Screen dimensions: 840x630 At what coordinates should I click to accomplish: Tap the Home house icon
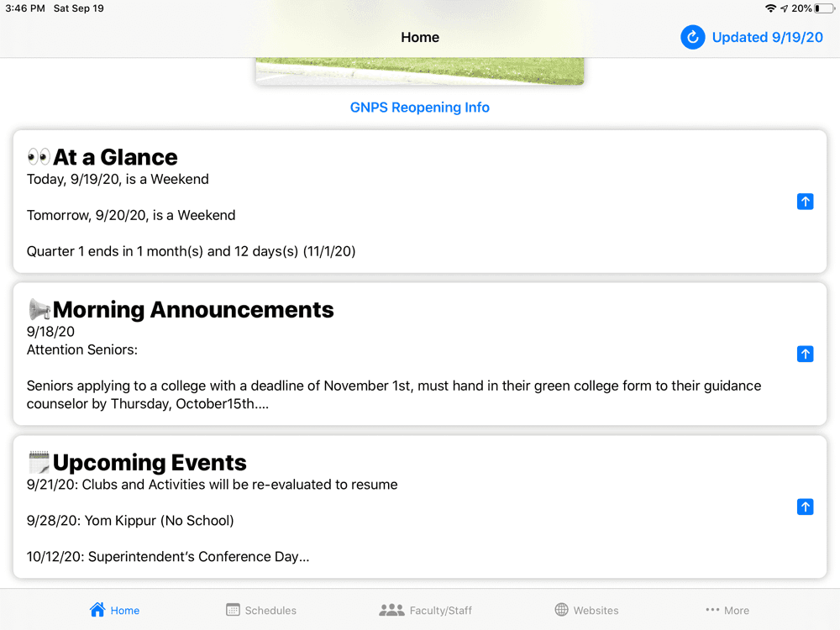97,610
